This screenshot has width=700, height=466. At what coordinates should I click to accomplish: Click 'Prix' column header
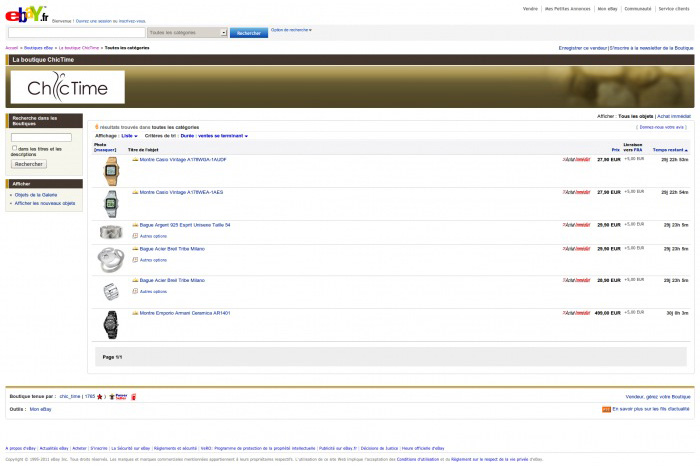[615, 150]
